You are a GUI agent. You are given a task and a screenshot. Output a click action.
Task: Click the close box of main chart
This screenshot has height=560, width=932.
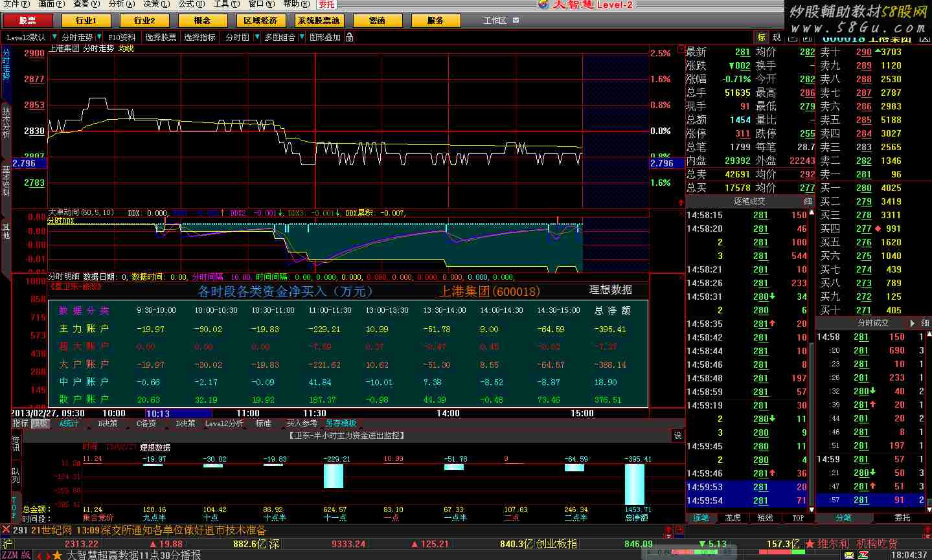click(x=681, y=50)
